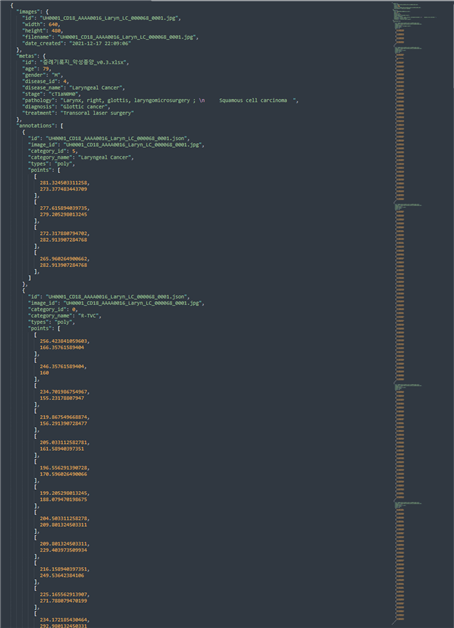The width and height of the screenshot is (454, 628).
Task: Click the metas "id" xlsx value
Action: 83,62
